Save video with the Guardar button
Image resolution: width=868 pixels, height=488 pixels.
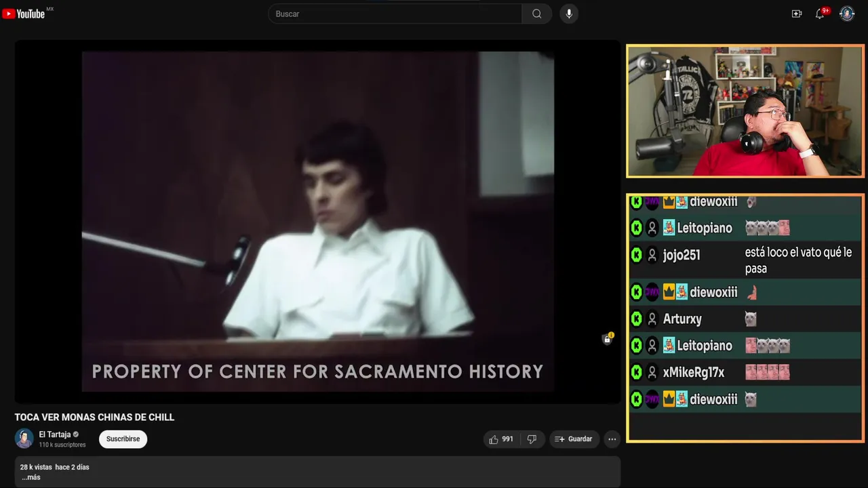tap(574, 439)
